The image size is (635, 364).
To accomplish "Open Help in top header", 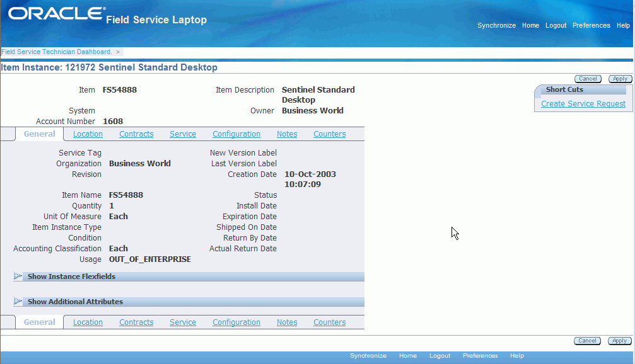I will [x=623, y=25].
